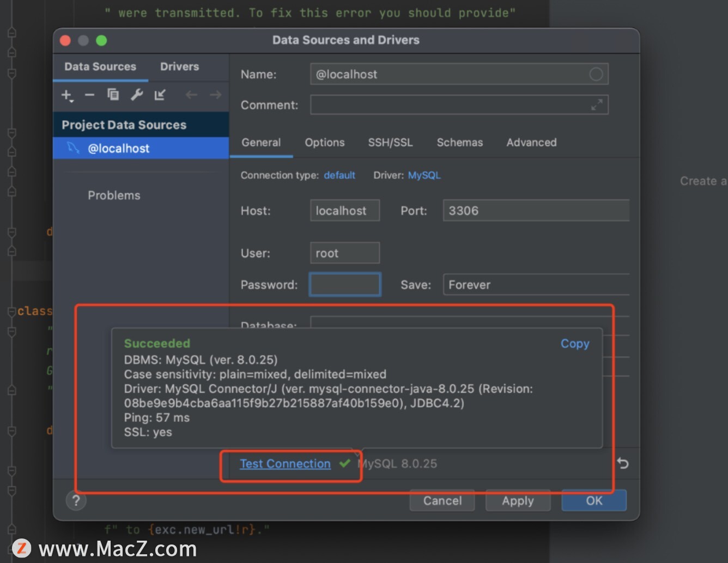728x563 pixels.
Task: Close the dialog with red window button
Action: pyautogui.click(x=65, y=40)
